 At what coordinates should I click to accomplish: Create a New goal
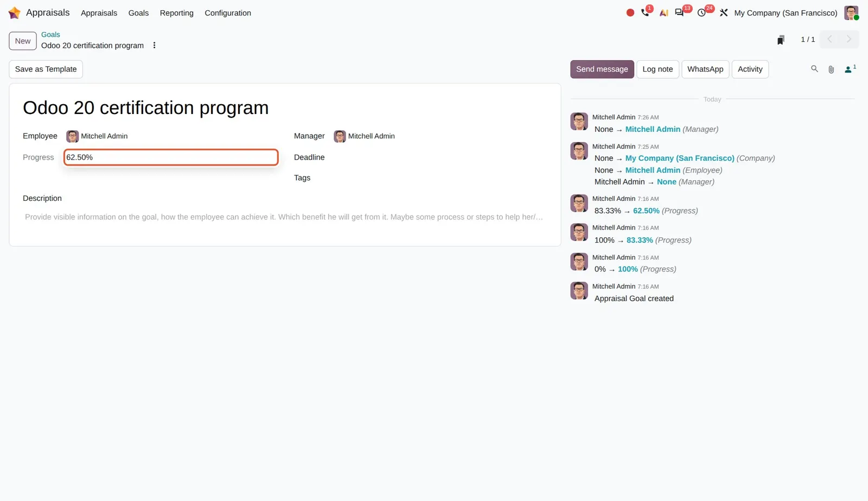[x=23, y=41]
